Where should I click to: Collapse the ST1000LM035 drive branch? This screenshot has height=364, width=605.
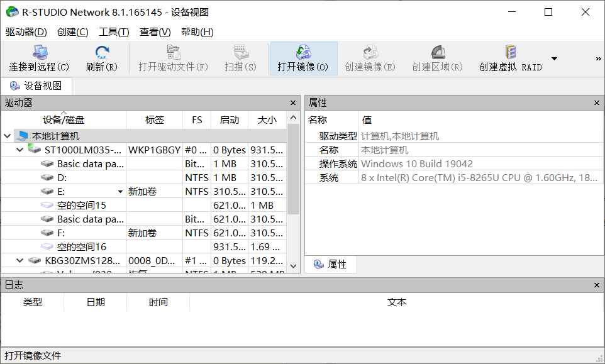(x=19, y=150)
